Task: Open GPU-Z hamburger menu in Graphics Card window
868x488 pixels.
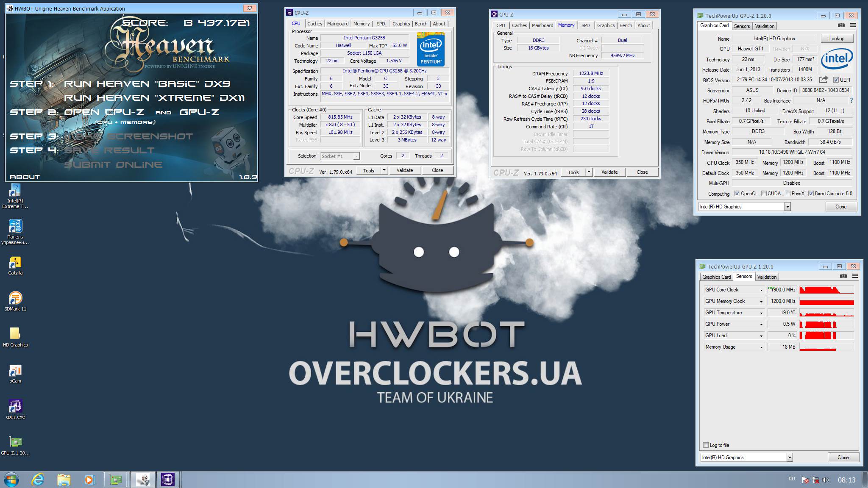Action: click(853, 25)
